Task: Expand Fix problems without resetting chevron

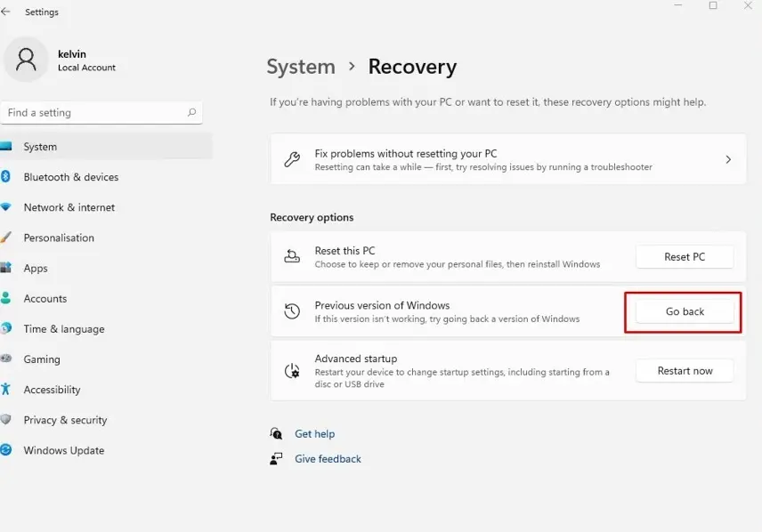Action: (728, 159)
